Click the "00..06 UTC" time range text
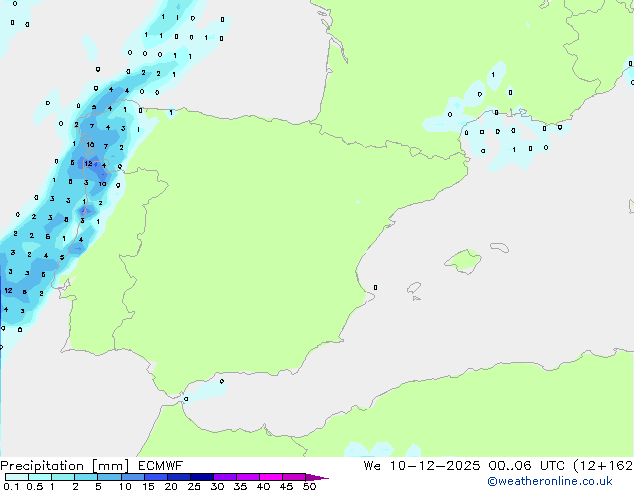Screen dimensions: 634x490 [x=526, y=466]
